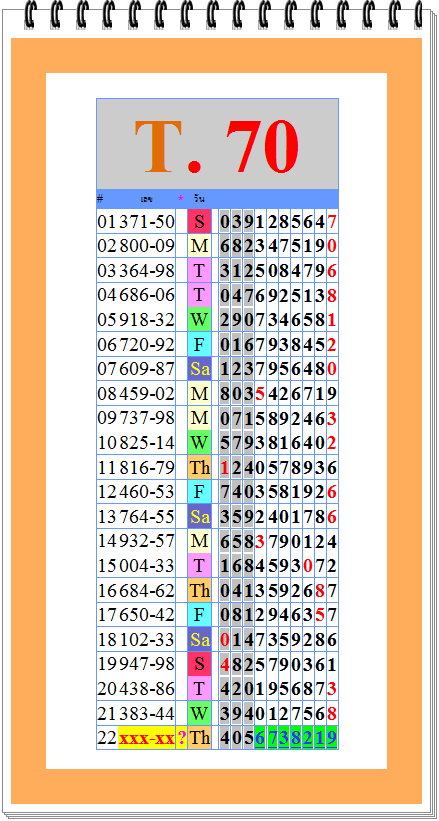Click the cyan F day cell in row 06
Viewport: 439px width, 821px height.
pos(200,344)
